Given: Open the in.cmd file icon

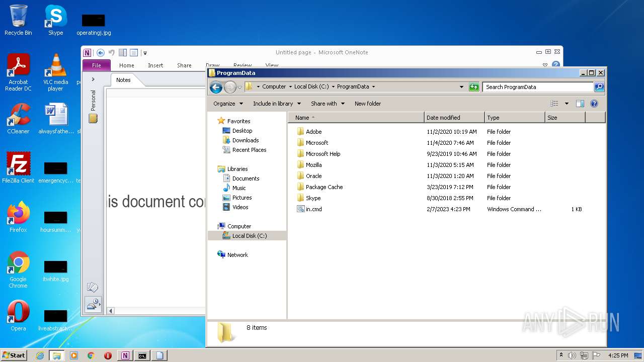Looking at the screenshot, I should [301, 209].
